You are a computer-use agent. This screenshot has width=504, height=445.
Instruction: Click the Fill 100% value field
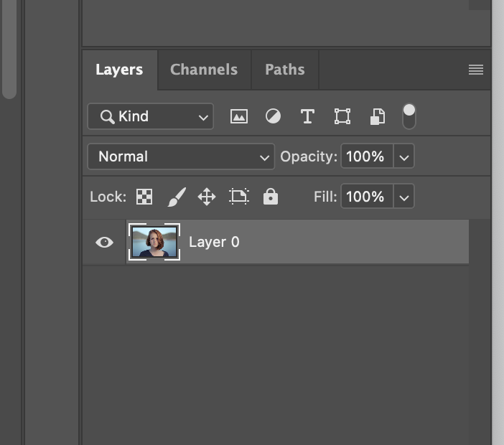(x=367, y=197)
